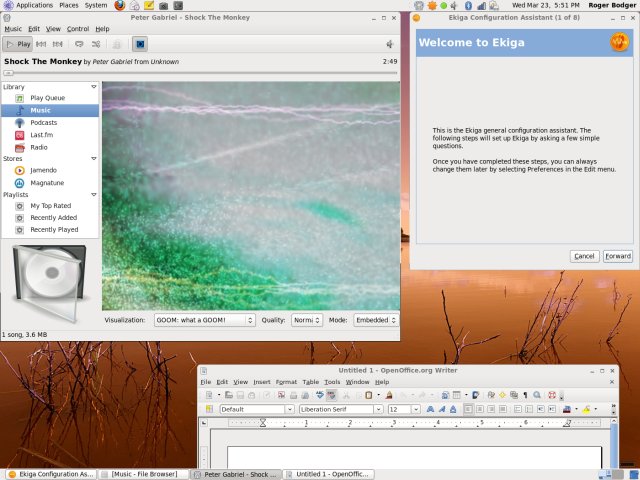Open Format menu in Writer
This screenshot has height=480, width=640.
[x=286, y=382]
